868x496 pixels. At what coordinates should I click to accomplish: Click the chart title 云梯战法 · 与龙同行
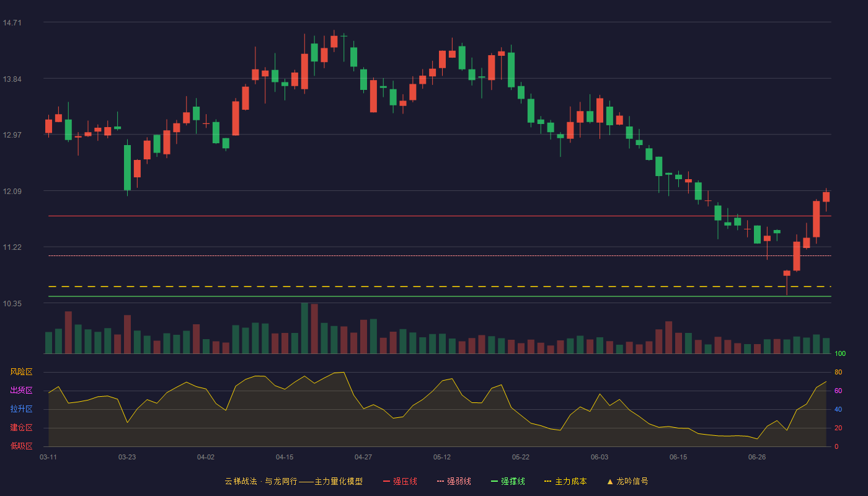(x=260, y=481)
